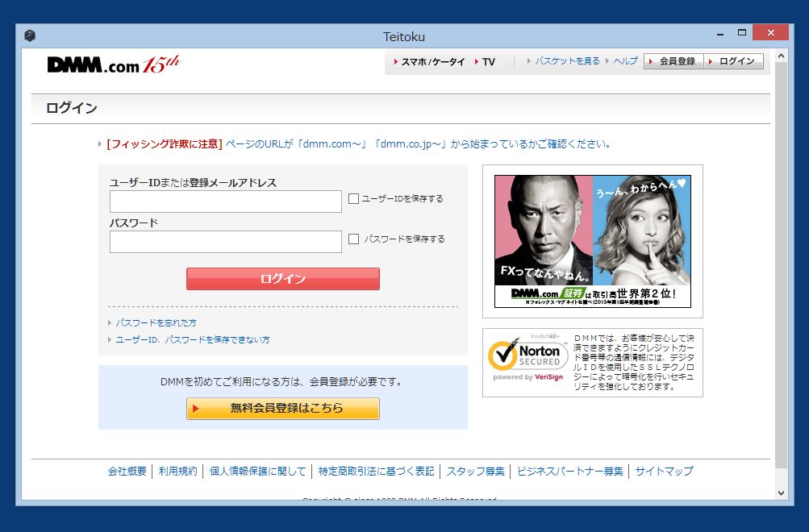Focus the パスワード input field

(x=226, y=242)
